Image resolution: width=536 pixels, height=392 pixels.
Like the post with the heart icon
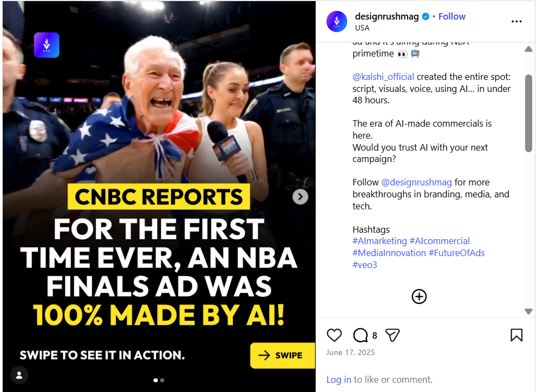click(334, 335)
